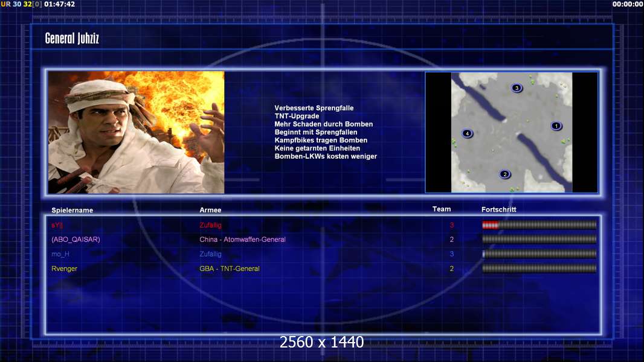Click the 'Fortschritt' column header
This screenshot has width=644, height=362.
coord(498,209)
